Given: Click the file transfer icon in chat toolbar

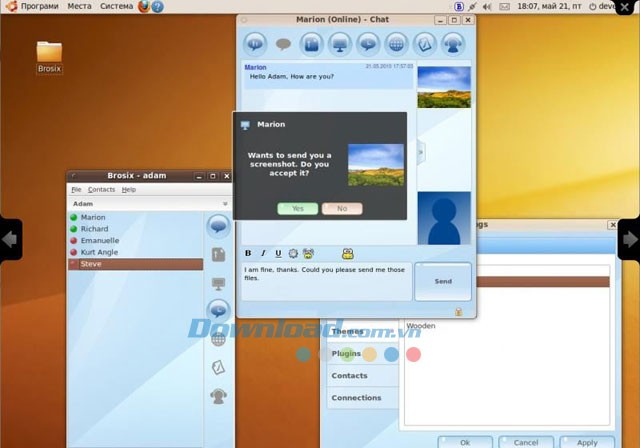Looking at the screenshot, I should click(x=311, y=44).
